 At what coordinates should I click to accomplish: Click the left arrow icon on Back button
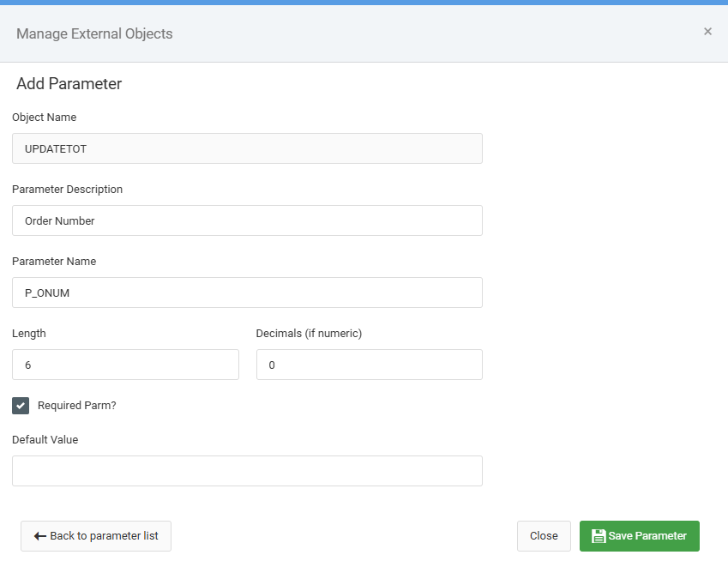[40, 536]
